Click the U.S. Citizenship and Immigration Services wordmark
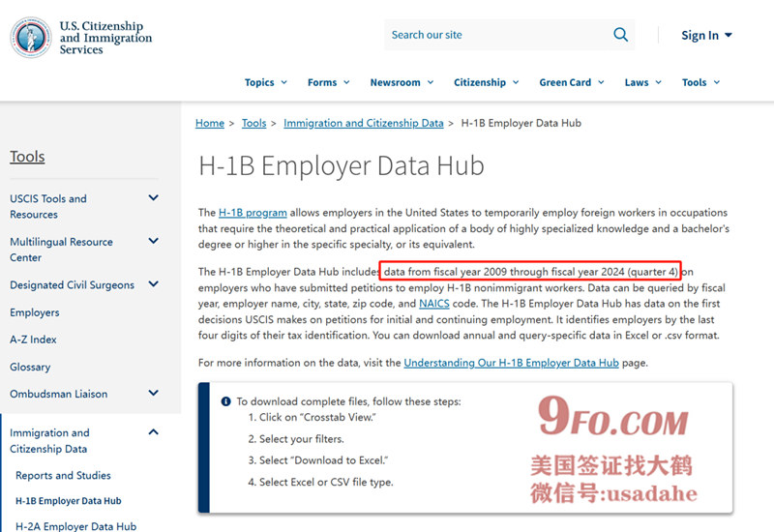 point(105,38)
